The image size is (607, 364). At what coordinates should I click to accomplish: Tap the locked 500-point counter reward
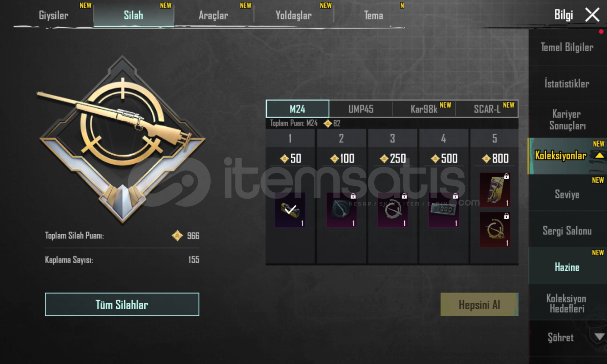pyautogui.click(x=444, y=210)
